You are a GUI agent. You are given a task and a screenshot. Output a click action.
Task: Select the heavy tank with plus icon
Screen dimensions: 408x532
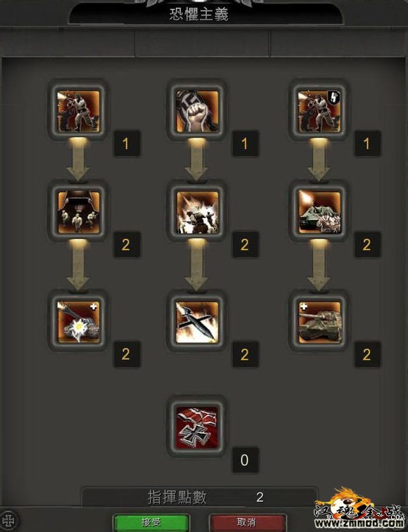[x=319, y=322]
